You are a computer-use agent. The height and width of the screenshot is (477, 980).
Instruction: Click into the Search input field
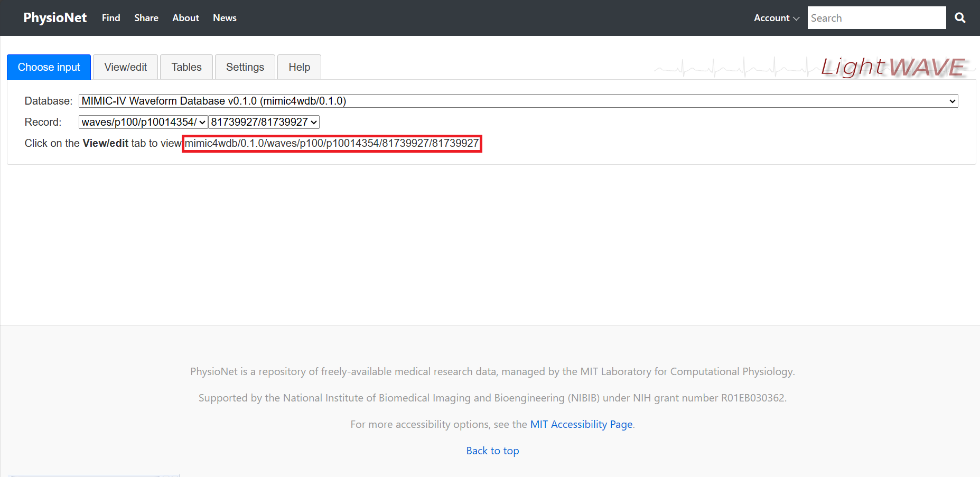pyautogui.click(x=876, y=18)
